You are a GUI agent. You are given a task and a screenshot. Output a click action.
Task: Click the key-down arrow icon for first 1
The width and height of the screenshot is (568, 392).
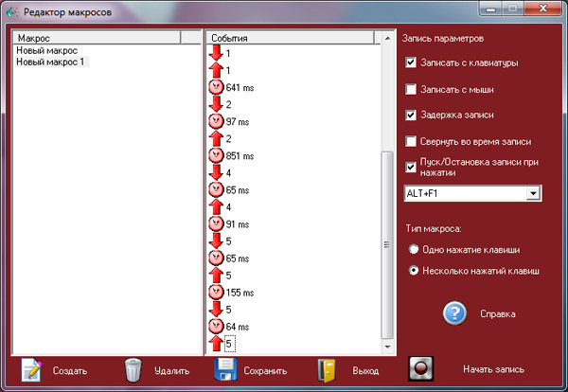pyautogui.click(x=216, y=53)
